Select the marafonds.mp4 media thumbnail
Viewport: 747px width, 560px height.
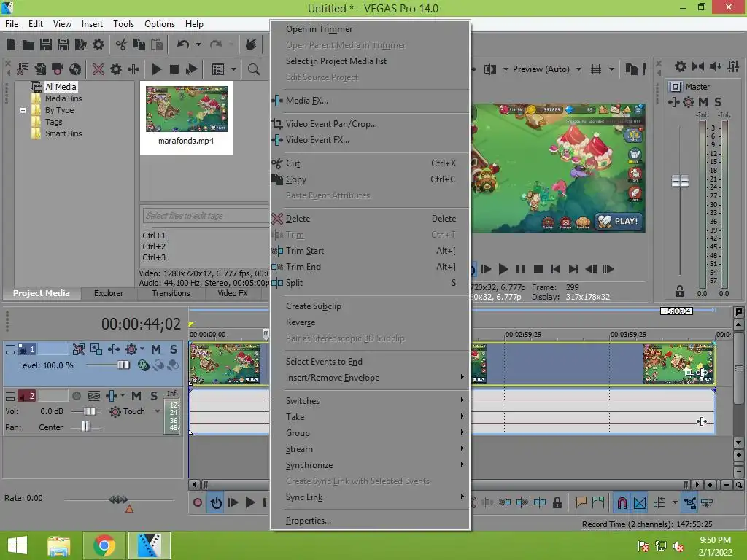click(186, 109)
